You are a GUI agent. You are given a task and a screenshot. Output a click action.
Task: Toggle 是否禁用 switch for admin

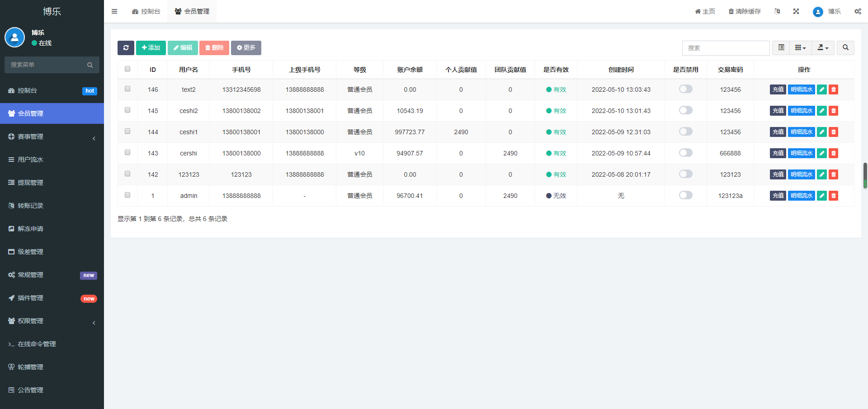click(686, 195)
